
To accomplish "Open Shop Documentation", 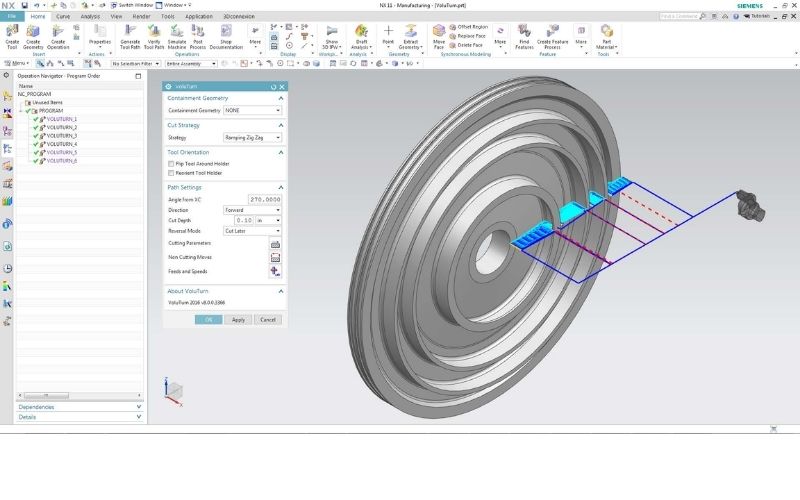I will [226, 37].
